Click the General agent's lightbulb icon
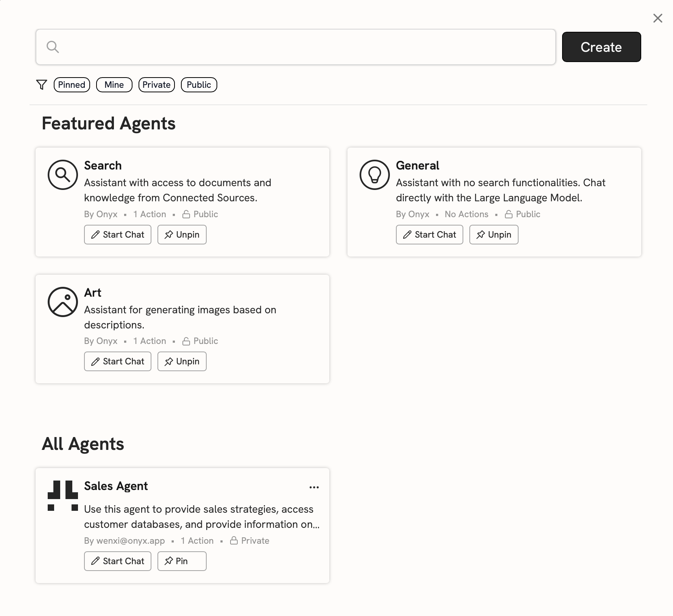 pos(375,175)
